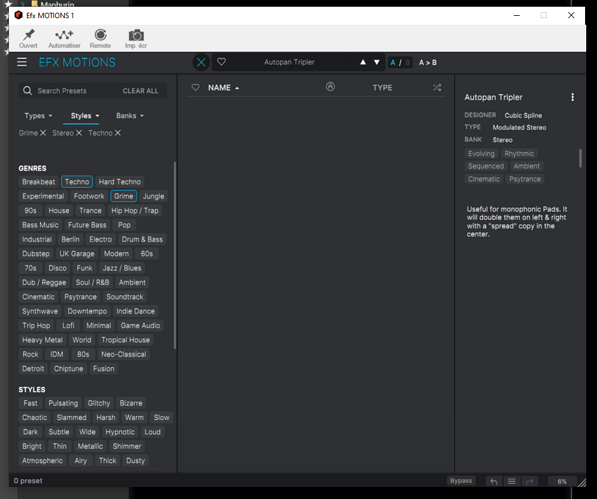Copy state with the A > B button
This screenshot has width=597, height=499.
tap(428, 62)
